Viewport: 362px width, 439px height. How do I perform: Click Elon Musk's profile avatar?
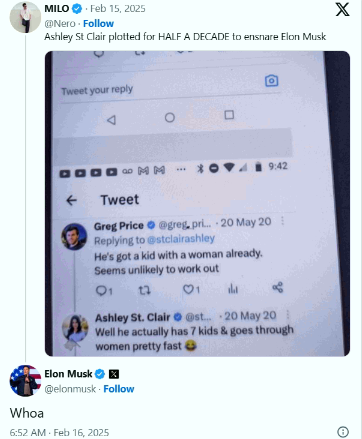(x=25, y=381)
